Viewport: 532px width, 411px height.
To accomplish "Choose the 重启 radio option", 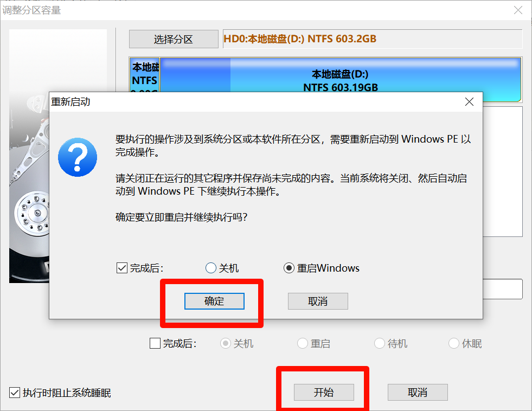I will coord(303,343).
